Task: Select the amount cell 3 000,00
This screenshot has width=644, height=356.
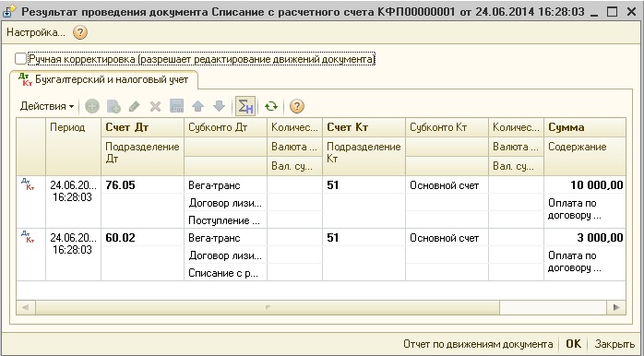Action: tap(585, 238)
